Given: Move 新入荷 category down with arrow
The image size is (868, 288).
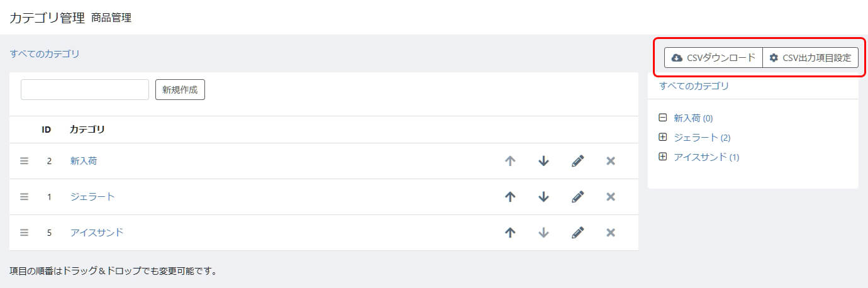Looking at the screenshot, I should [543, 161].
